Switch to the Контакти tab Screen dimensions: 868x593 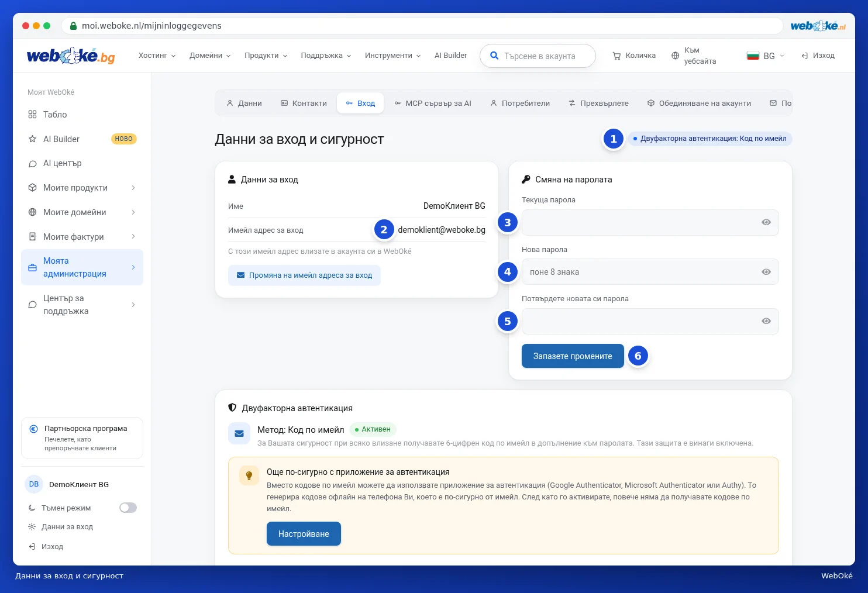[304, 104]
